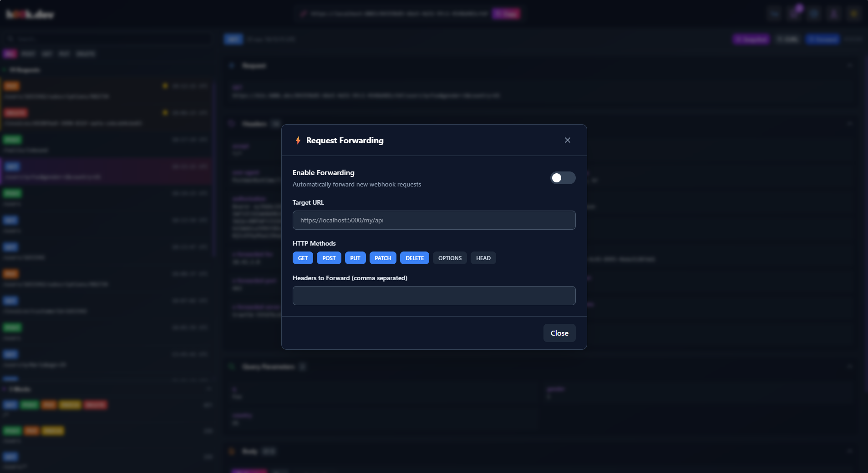Toggle off the GET method
This screenshot has height=473, width=868.
(302, 258)
